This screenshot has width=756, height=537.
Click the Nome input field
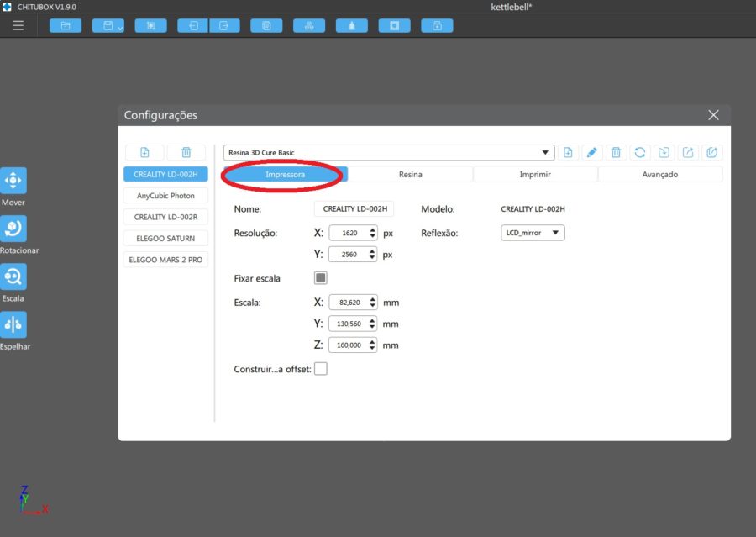point(354,208)
